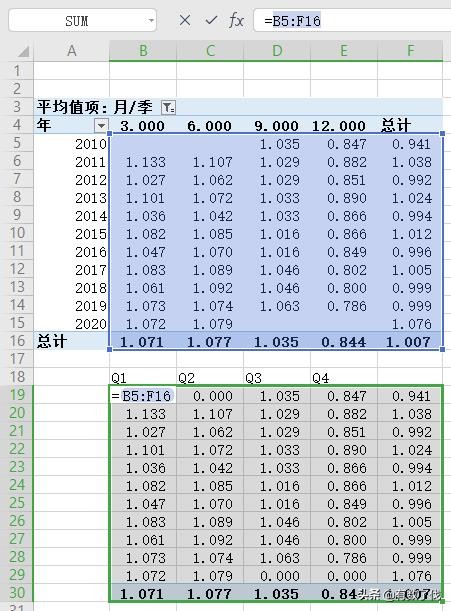Viewport: 451px width, 611px height.
Task: Click the pivot column header 9.000
Action: pyautogui.click(x=276, y=126)
